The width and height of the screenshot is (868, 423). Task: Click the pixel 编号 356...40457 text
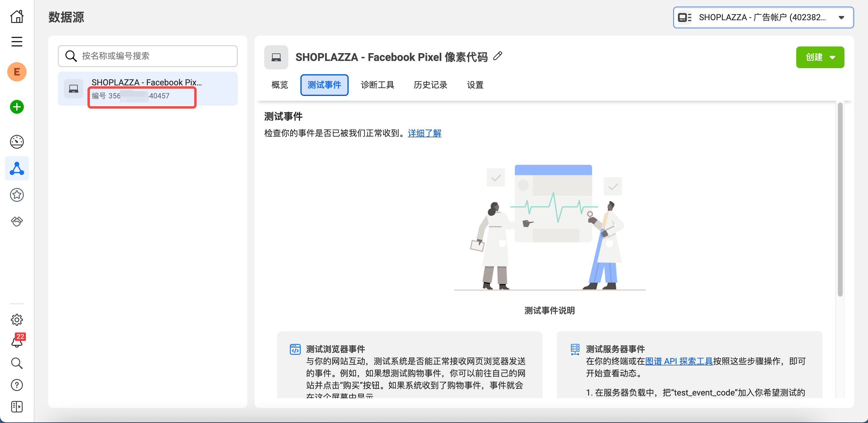[x=131, y=96]
